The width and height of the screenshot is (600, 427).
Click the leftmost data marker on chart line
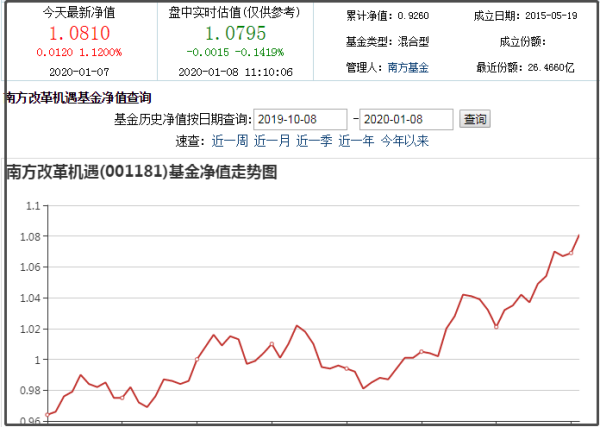[47, 414]
